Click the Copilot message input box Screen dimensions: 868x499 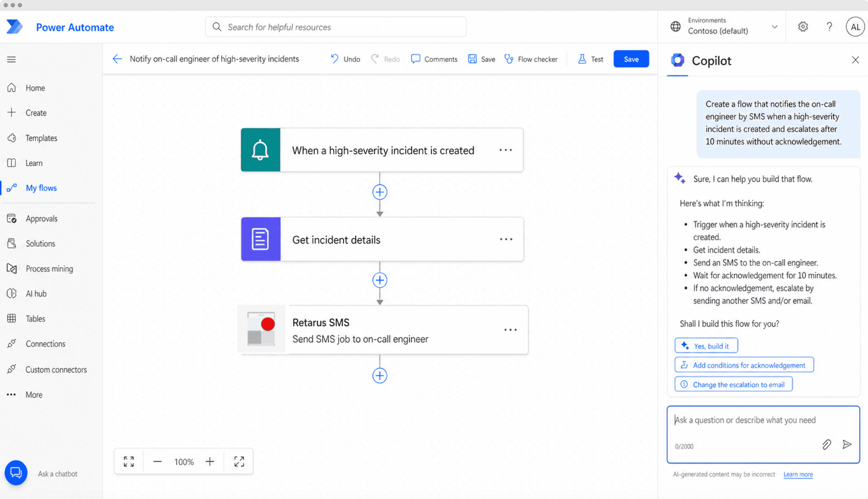click(763, 434)
